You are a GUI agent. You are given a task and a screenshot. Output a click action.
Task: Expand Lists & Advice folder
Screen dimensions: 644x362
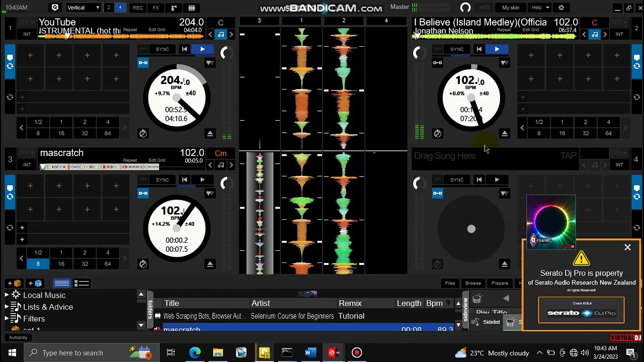7,307
